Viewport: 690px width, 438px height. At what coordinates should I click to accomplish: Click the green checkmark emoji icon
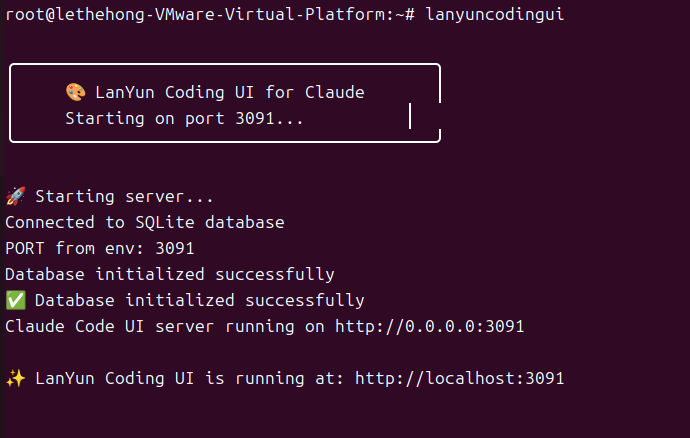point(15,300)
